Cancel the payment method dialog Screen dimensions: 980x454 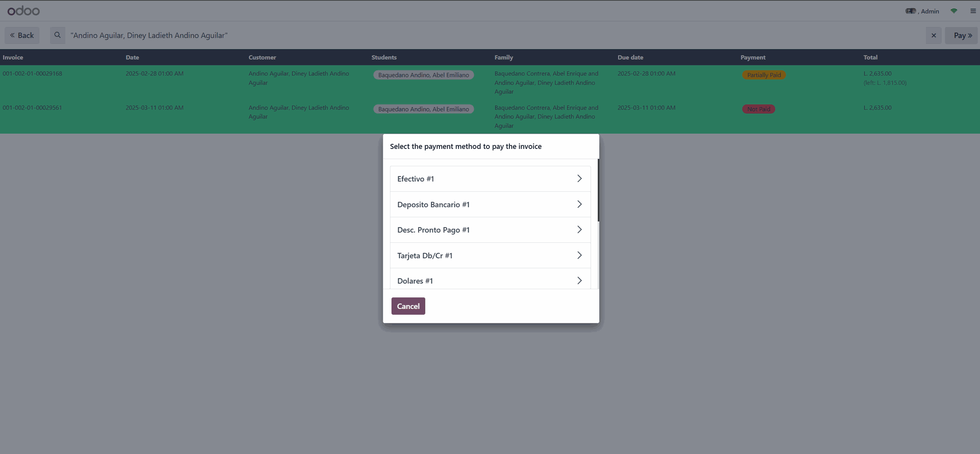click(408, 306)
